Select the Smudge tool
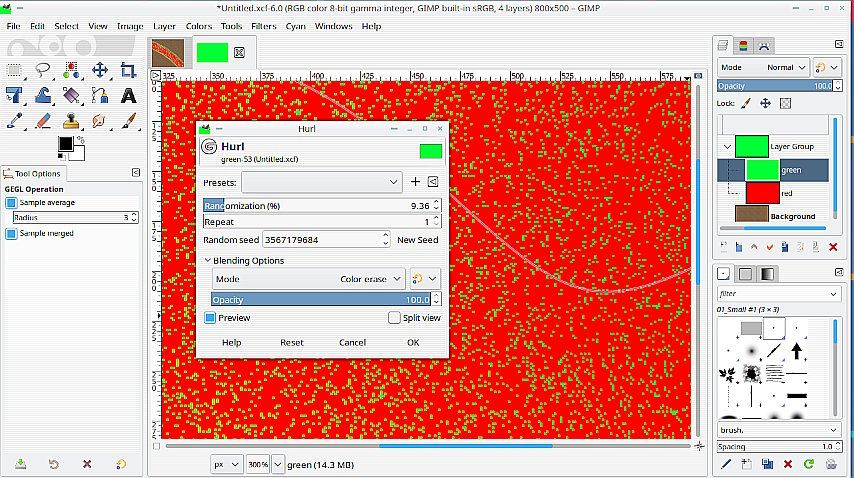The width and height of the screenshot is (854, 478). 100,120
